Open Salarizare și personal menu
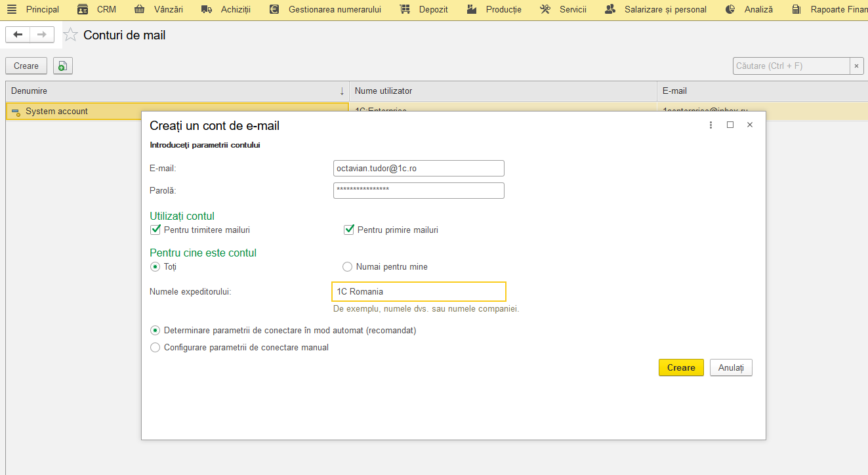This screenshot has height=475, width=868. (655, 9)
